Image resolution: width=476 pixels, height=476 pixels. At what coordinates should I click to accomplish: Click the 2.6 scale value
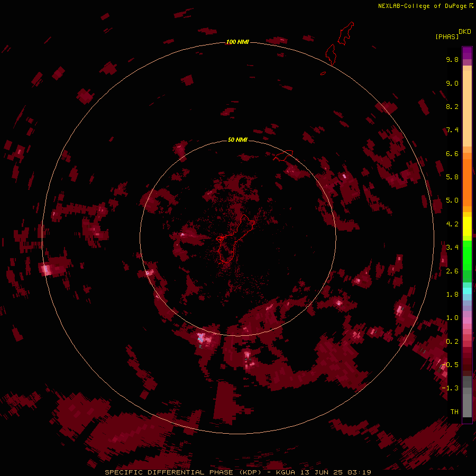(x=452, y=271)
